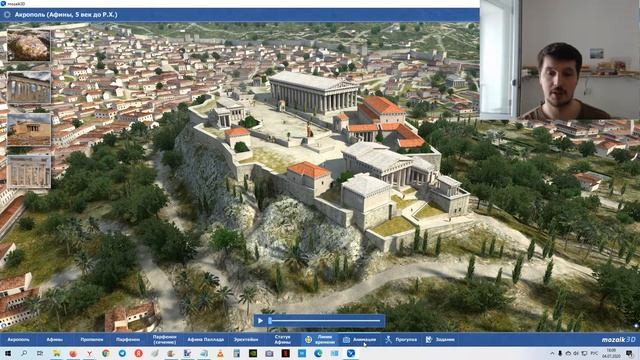Open Telegram from the taskbar

(122, 353)
